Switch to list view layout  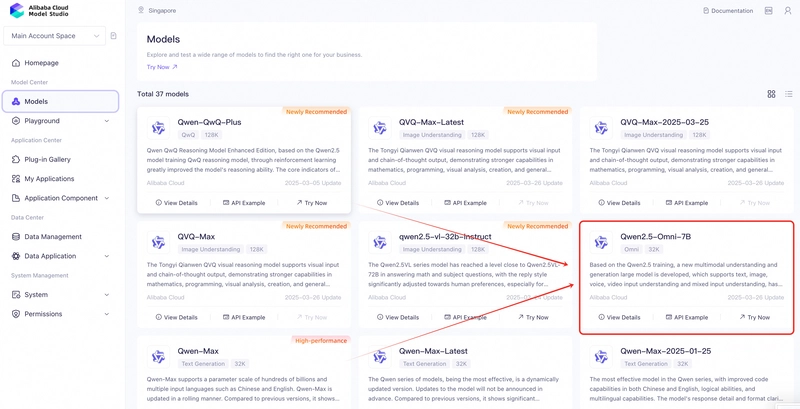coord(789,94)
